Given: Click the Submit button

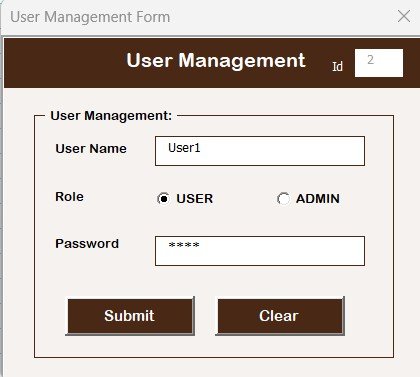Looking at the screenshot, I should pos(130,316).
